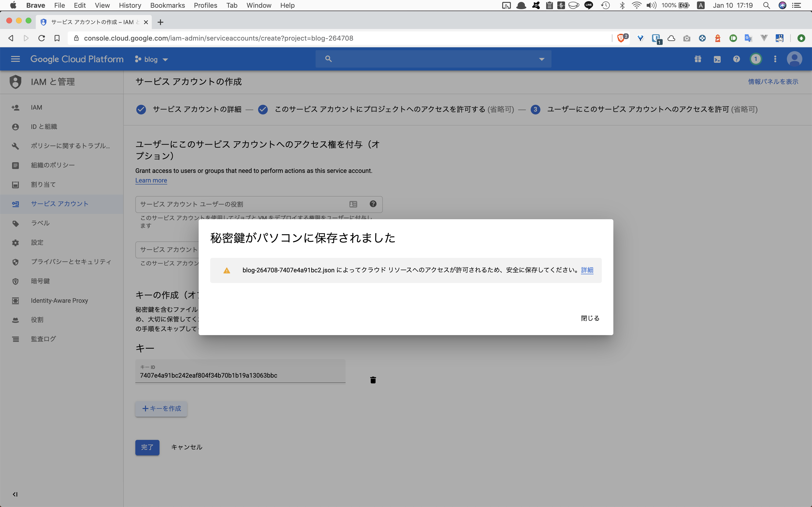The image size is (812, 507).
Task: Click the Google account avatar
Action: 794,59
